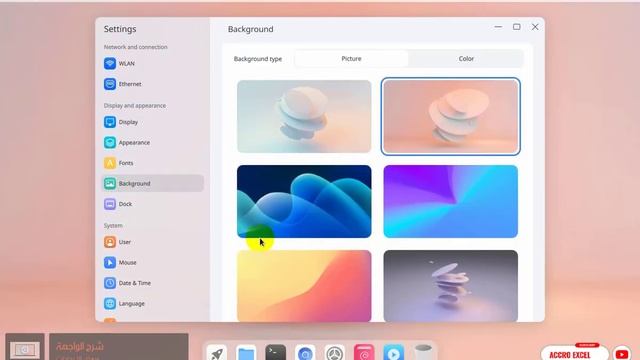
Task: Pick the dark blue waves wallpaper
Action: (x=304, y=201)
